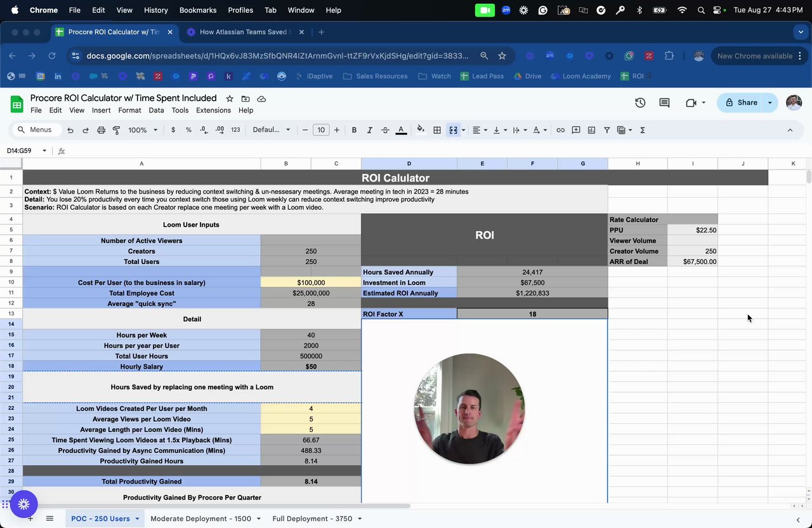Open text rotation dropdown

539,130
